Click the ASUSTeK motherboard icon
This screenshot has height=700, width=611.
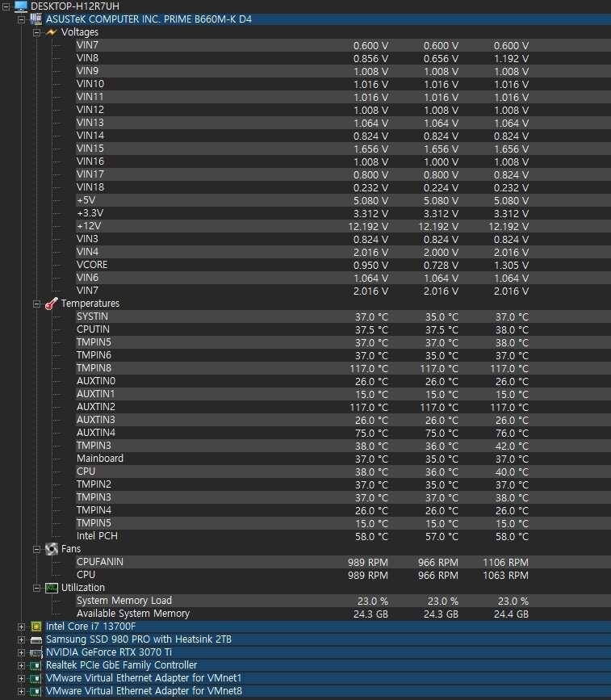pyautogui.click(x=36, y=19)
